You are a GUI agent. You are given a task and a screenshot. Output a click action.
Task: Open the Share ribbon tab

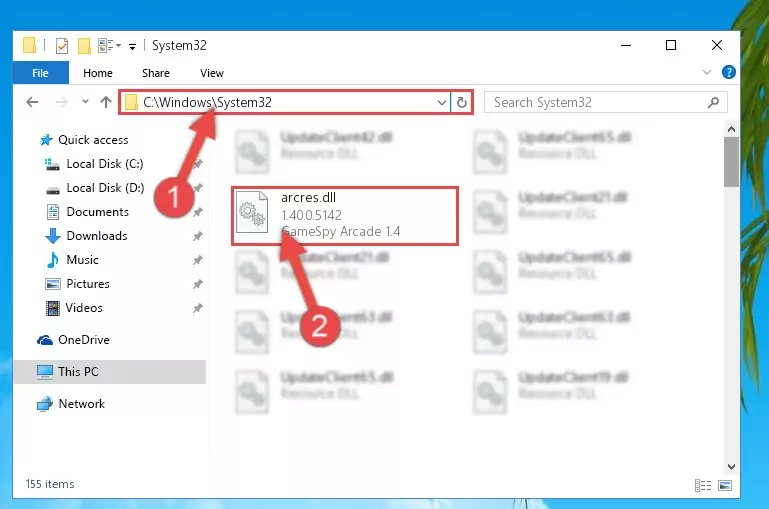coord(155,73)
